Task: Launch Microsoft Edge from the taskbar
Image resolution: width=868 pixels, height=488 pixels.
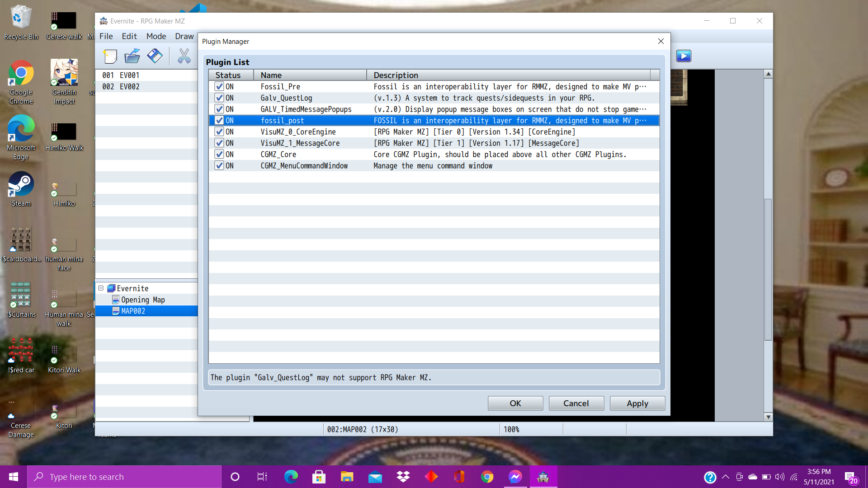Action: (291, 477)
